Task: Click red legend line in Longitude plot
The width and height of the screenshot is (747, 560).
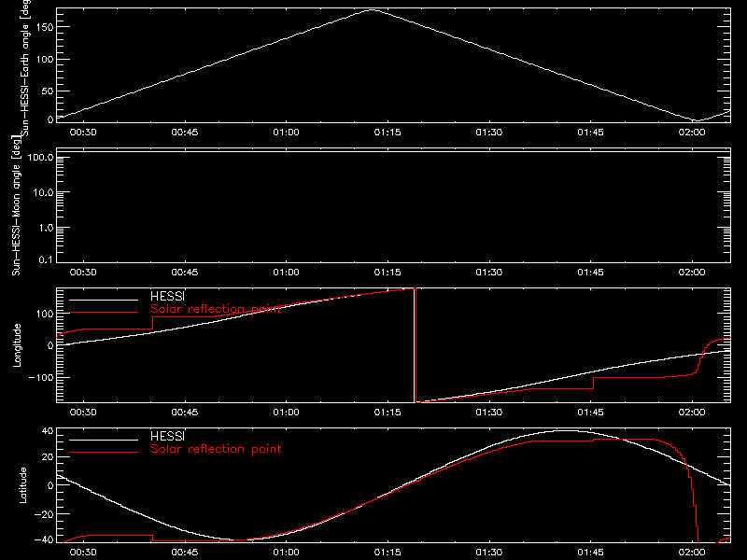Action: coord(104,313)
